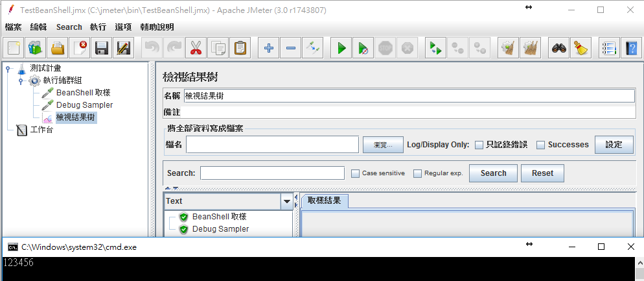The image size is (644, 281).
Task: Undo the last action in toolbar
Action: tap(152, 48)
